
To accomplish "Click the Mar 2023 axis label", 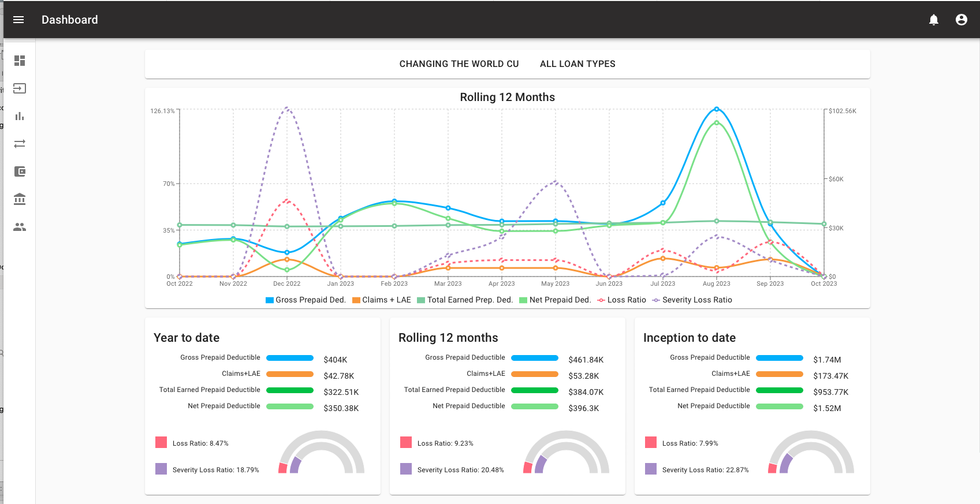I will 448,283.
